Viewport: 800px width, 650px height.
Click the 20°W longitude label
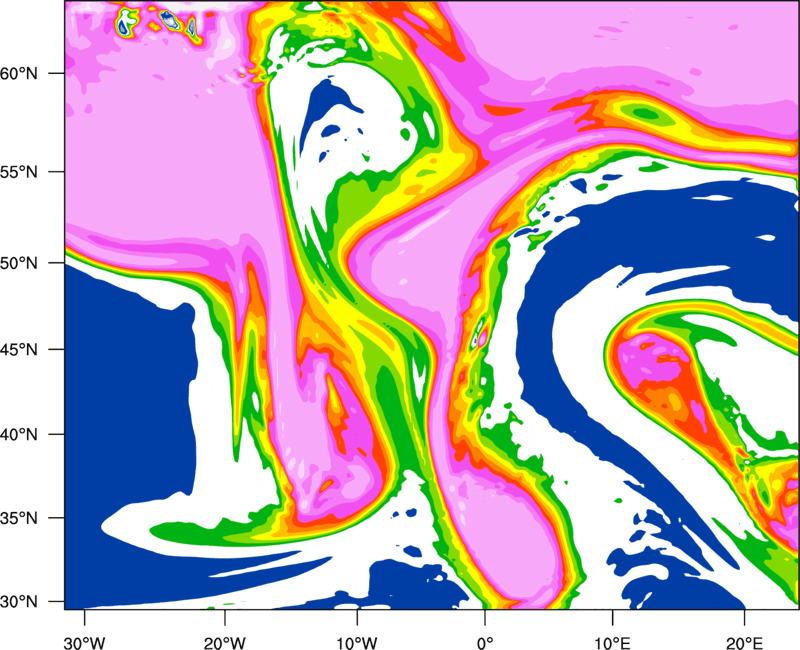pyautogui.click(x=225, y=643)
